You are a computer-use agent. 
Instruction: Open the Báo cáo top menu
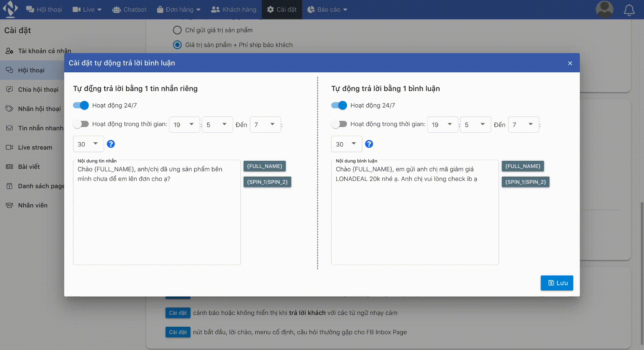point(327,10)
